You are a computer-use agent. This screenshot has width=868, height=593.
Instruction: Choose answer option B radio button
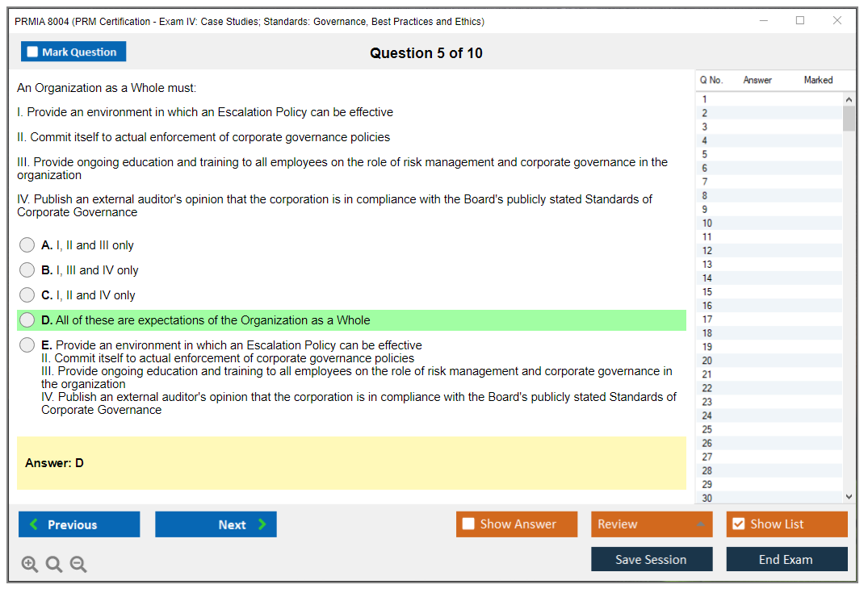click(x=27, y=270)
